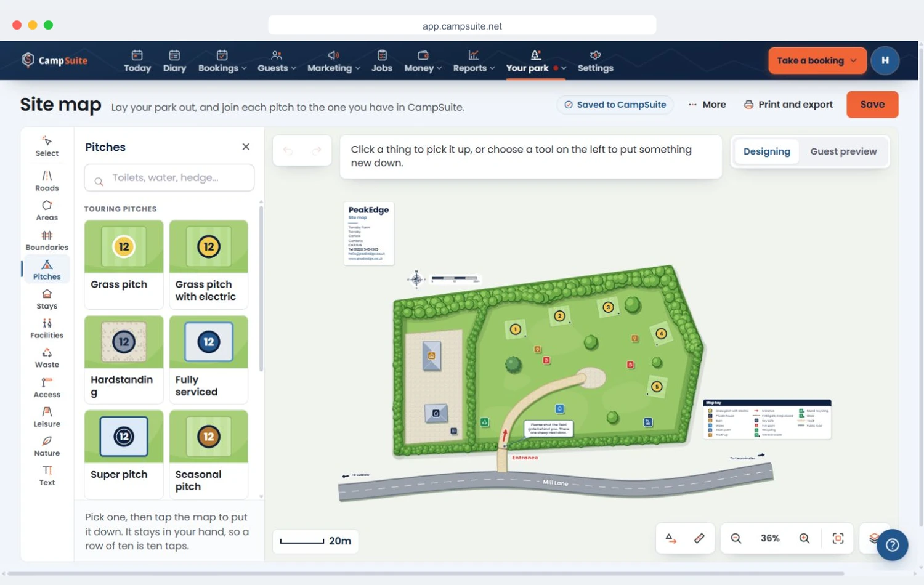
Task: Click the page horizontal scrollbar
Action: pos(426,573)
